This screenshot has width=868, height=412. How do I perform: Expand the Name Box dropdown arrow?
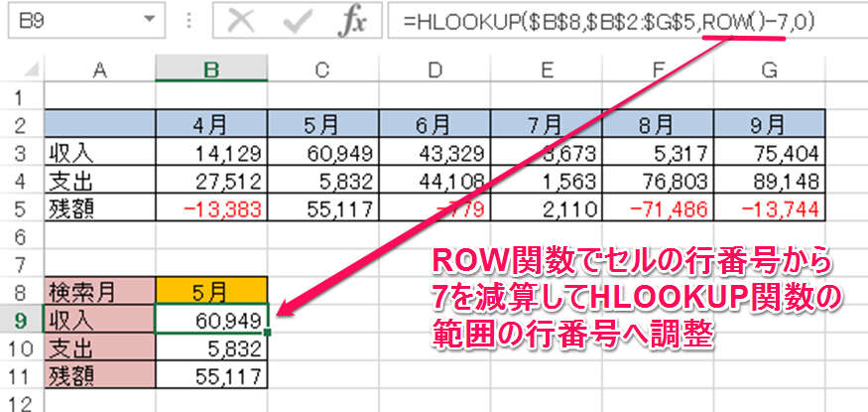point(149,20)
